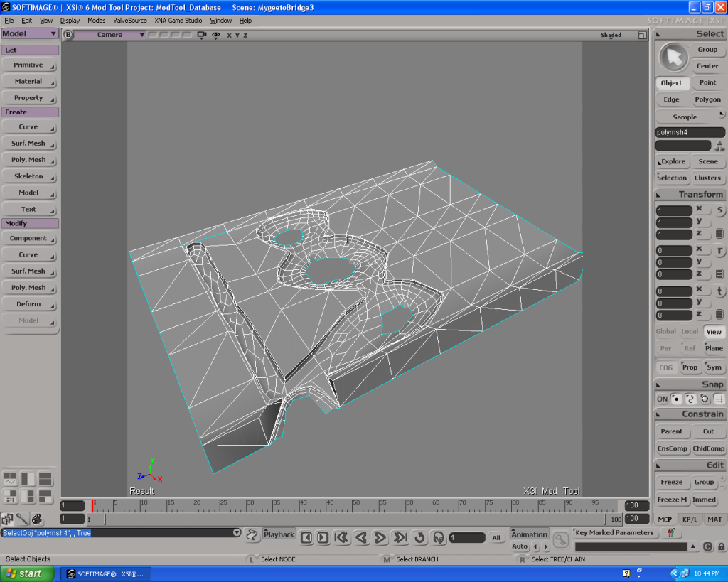Click the camera icon in viewport bar

click(x=201, y=35)
